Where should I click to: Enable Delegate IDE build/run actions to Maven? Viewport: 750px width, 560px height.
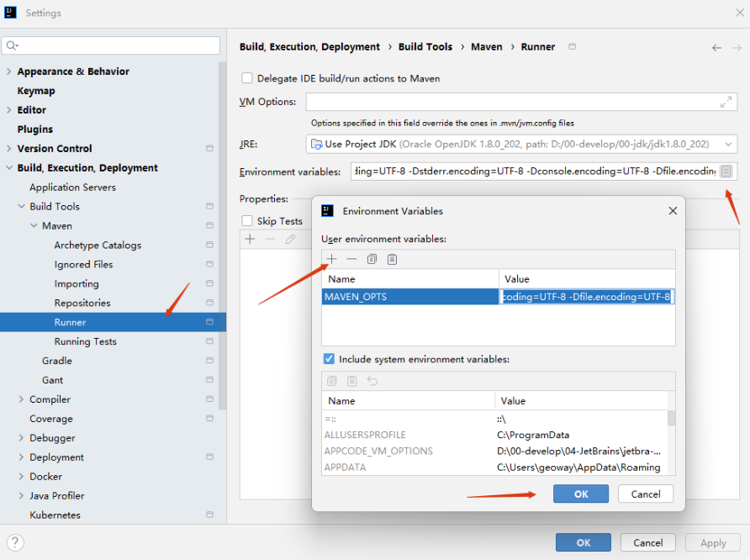[247, 78]
